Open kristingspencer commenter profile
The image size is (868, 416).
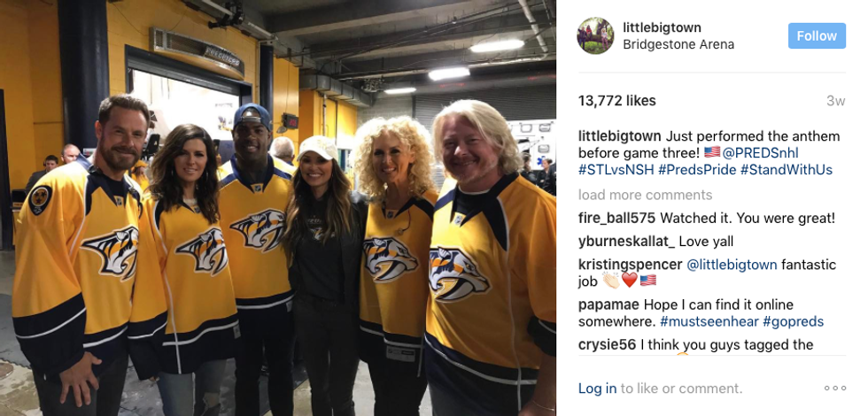pos(630,265)
